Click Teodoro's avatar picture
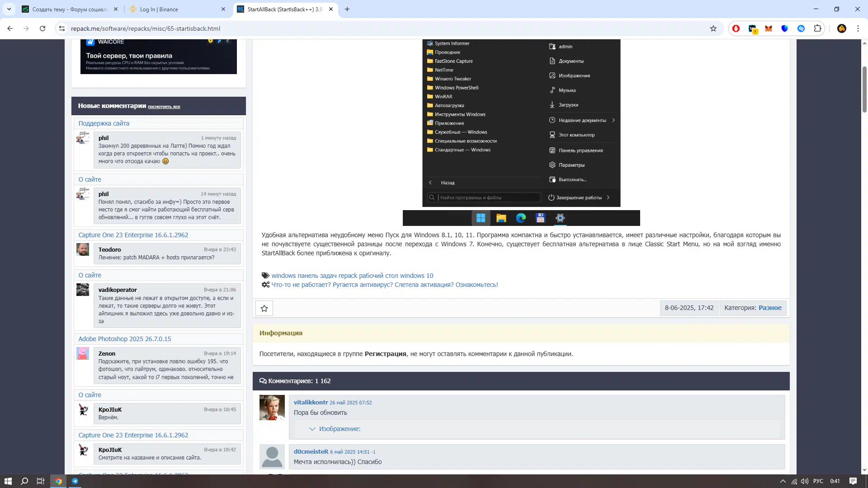The image size is (868, 488). [83, 249]
